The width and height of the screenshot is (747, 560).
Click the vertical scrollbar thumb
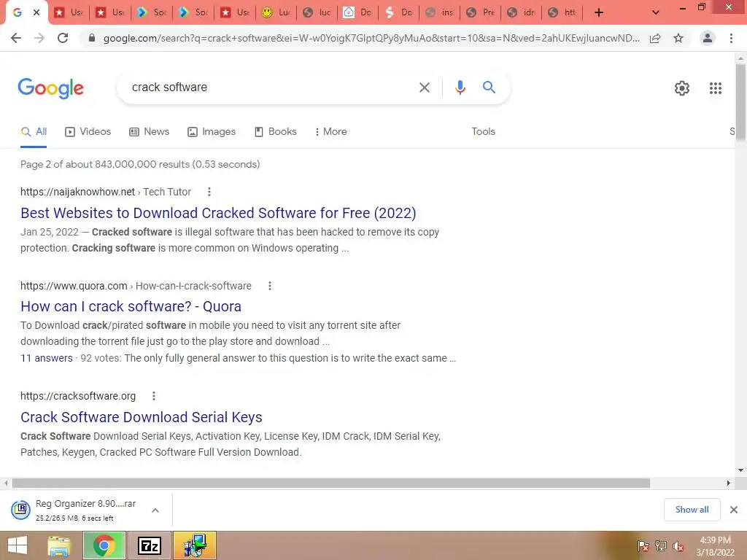pyautogui.click(x=740, y=102)
